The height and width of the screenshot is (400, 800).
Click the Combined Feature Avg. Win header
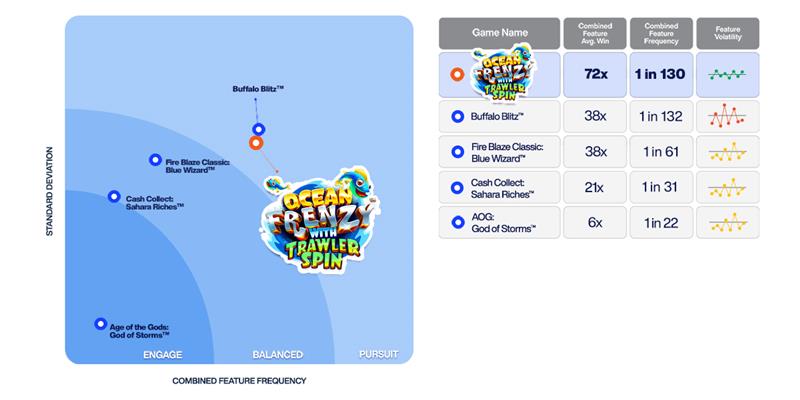tap(595, 32)
